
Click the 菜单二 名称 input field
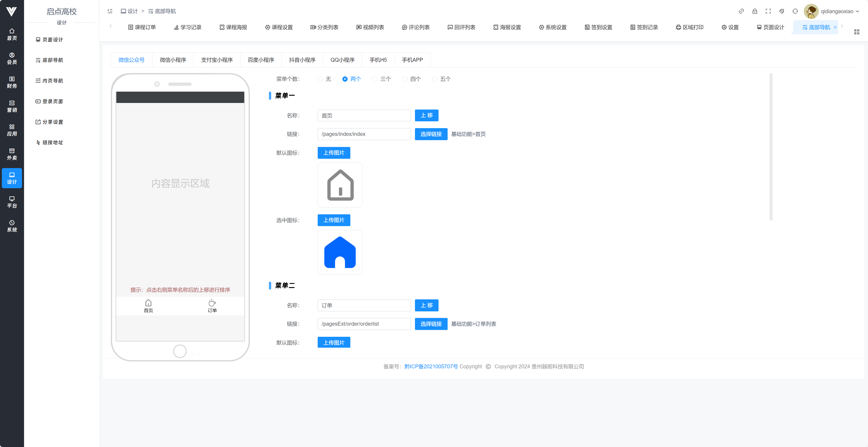click(x=364, y=305)
